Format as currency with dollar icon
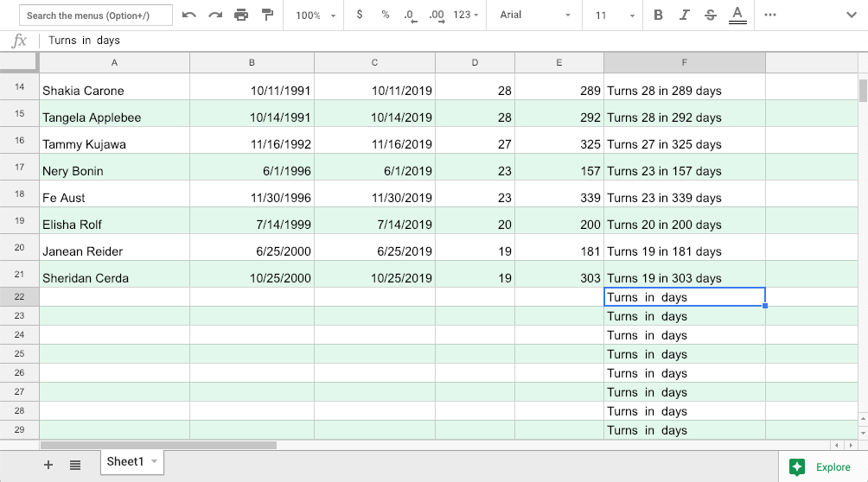Image resolution: width=868 pixels, height=482 pixels. tap(360, 16)
